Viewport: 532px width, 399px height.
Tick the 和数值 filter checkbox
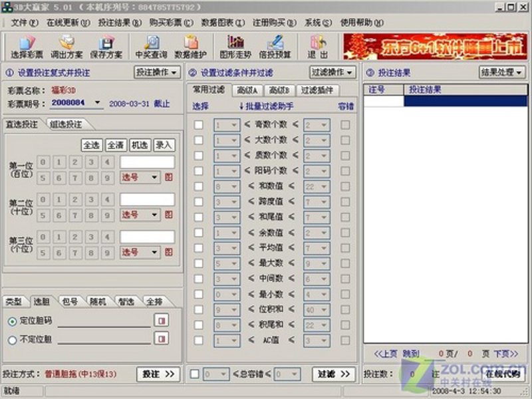tap(198, 186)
